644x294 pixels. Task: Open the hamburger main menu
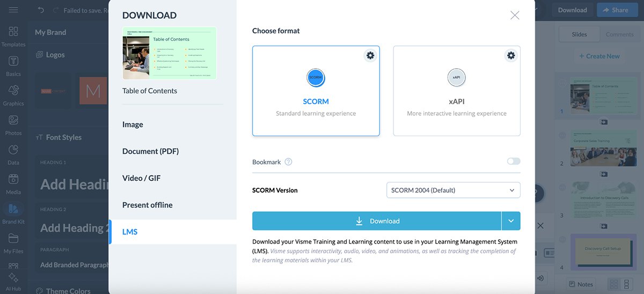pyautogui.click(x=13, y=10)
